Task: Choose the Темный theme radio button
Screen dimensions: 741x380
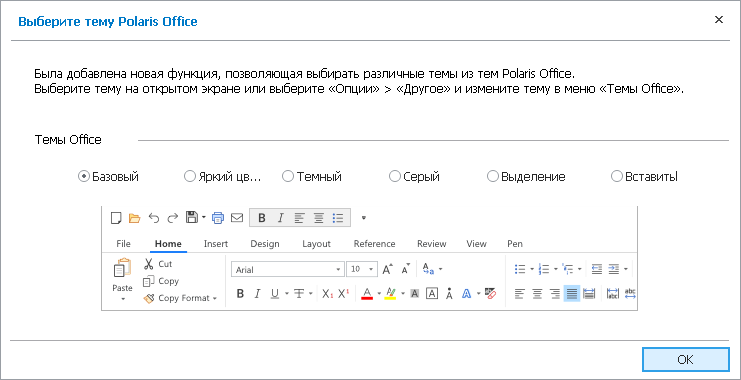Action: (312, 177)
